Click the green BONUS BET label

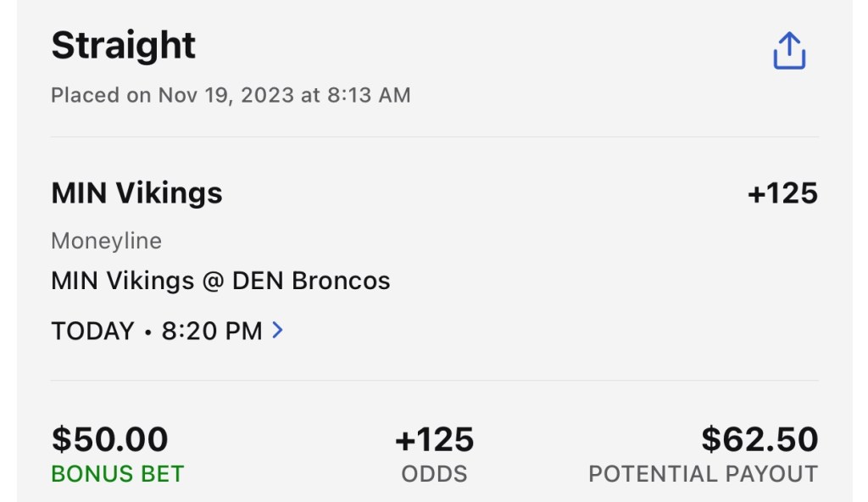117,474
